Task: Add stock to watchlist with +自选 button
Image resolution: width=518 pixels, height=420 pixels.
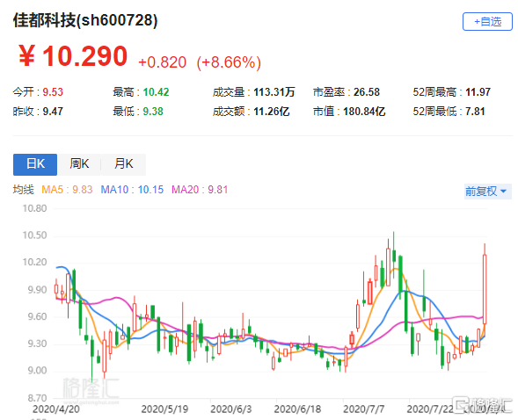Action: tap(487, 21)
